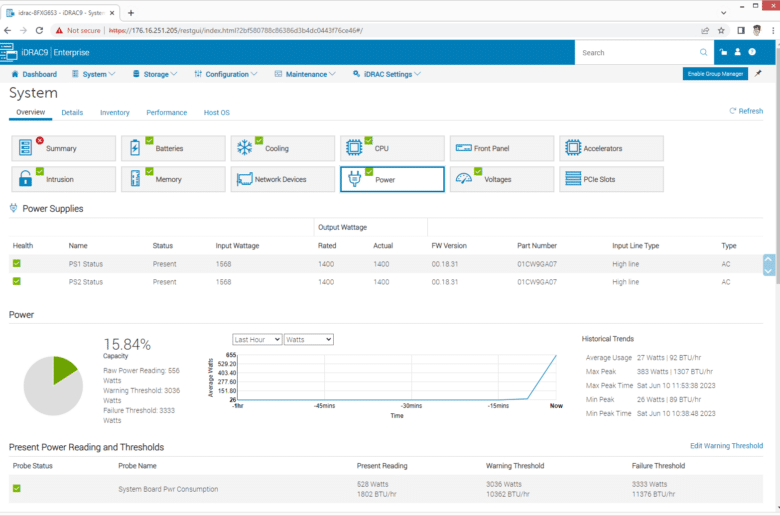Expand the Maintenance menu
Screen dimensions: 780x516
coord(305,74)
